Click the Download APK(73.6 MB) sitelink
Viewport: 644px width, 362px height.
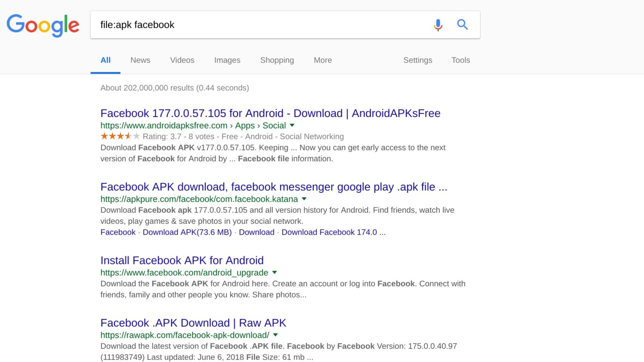pos(187,232)
